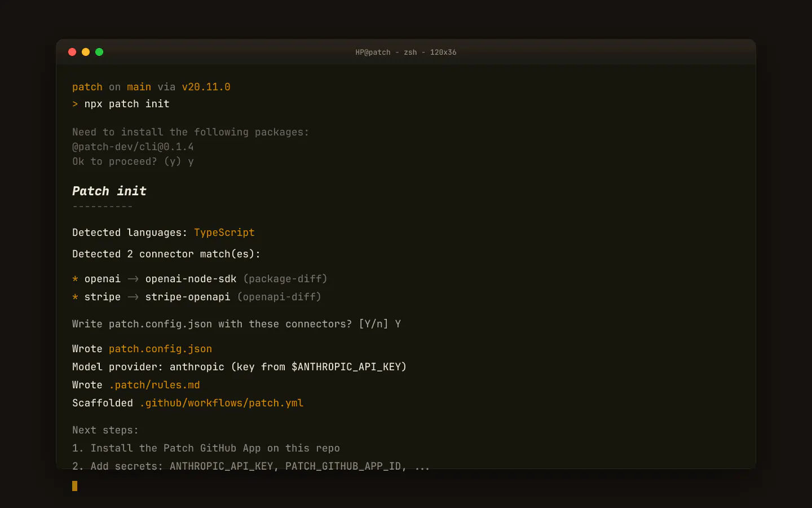Viewport: 812px width, 508px height.
Task: Click the 'Ok to proceed? (y) y' prompt
Action: click(x=133, y=161)
